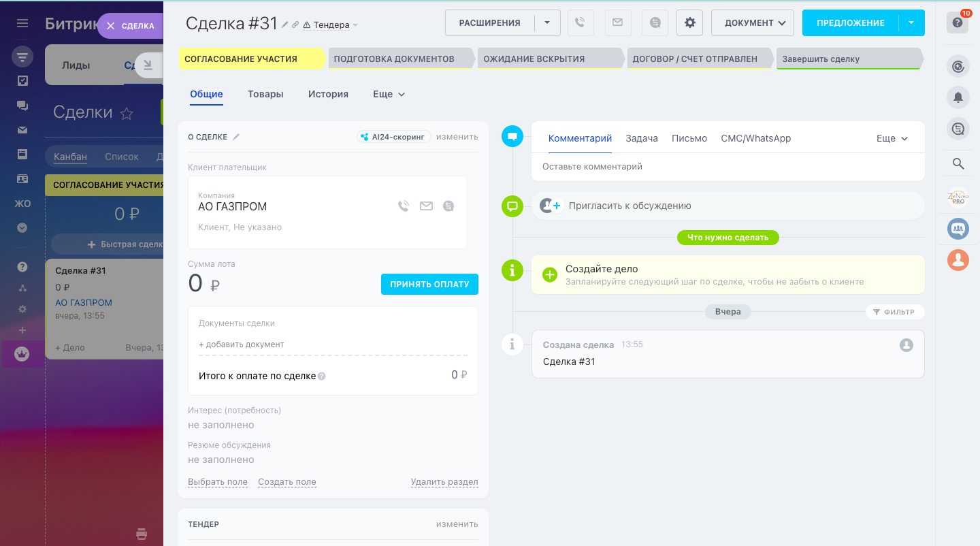The image size is (980, 546).
Task: Expand the chevron down icon in the left sidebar
Action: (22, 228)
